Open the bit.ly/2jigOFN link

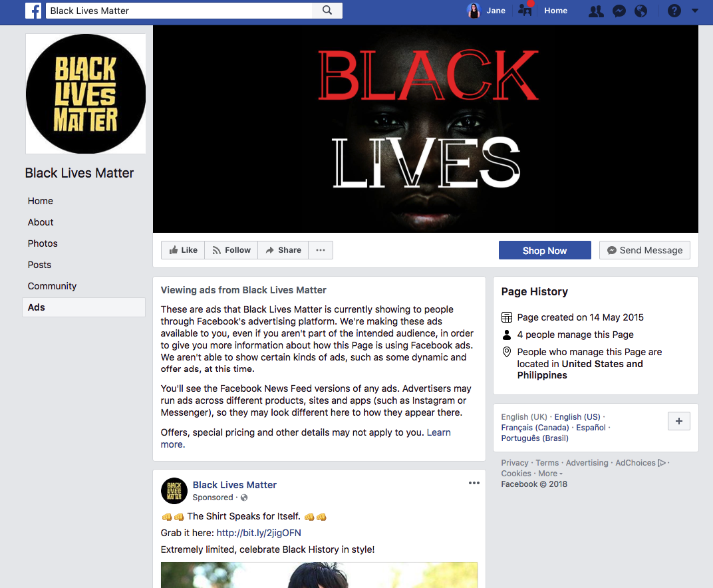259,533
